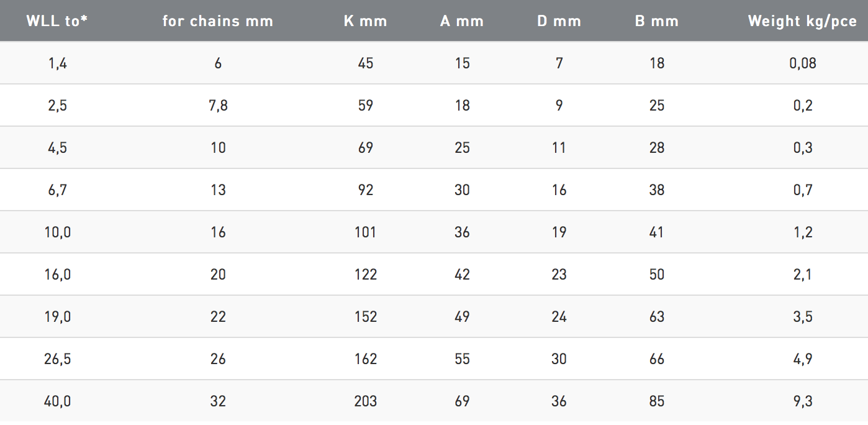Click the weight value 9,3 cell
The image size is (868, 425).
click(803, 401)
